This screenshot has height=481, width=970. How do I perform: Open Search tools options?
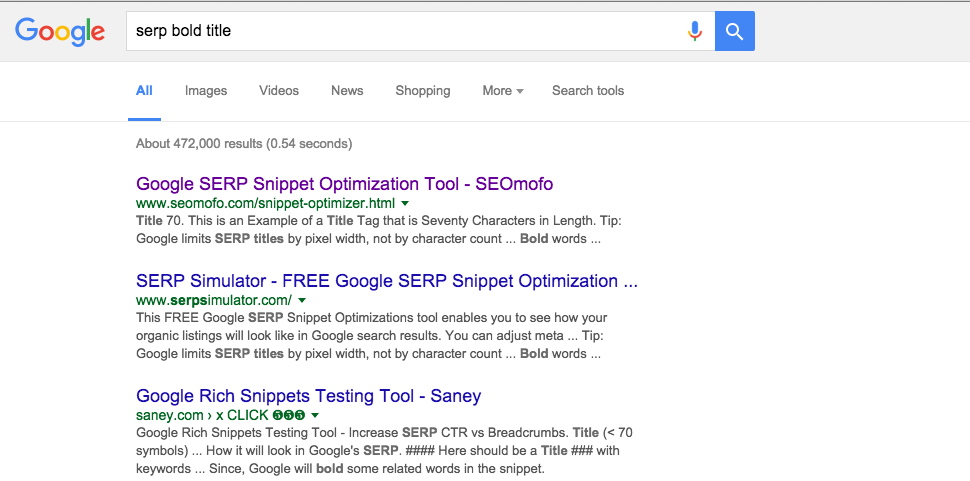(588, 91)
